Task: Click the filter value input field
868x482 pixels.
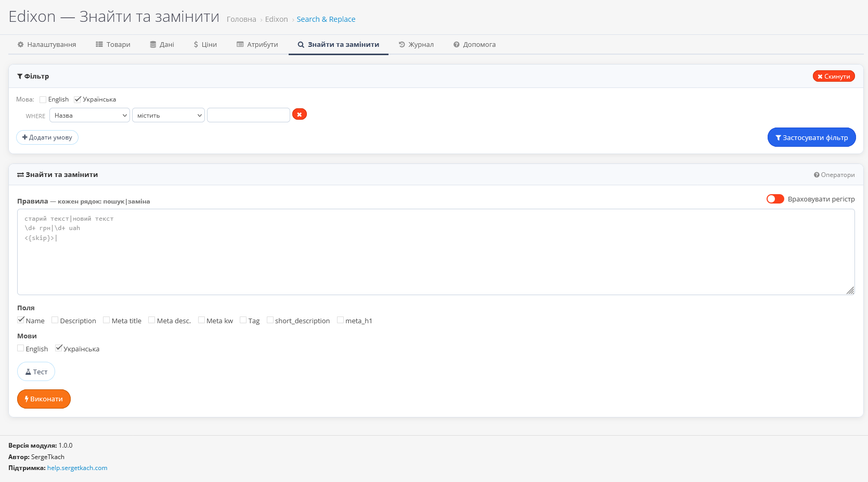Action: 248,115
